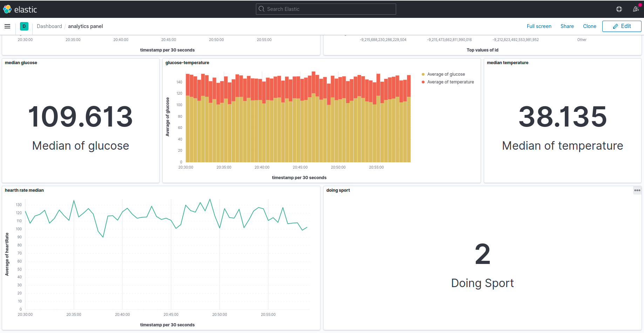Open the Share menu
Screen dimensions: 644x333
567,26
